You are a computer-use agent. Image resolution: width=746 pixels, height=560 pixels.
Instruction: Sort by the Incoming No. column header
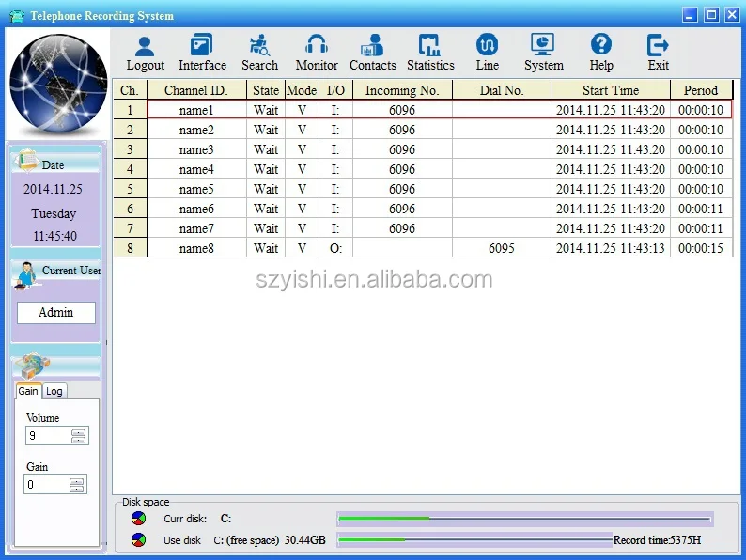coord(402,90)
